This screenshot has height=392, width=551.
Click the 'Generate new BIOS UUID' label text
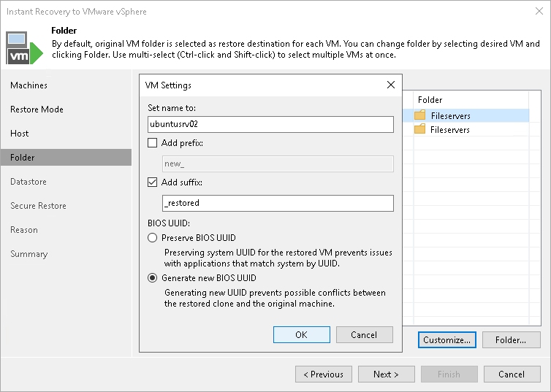click(209, 278)
